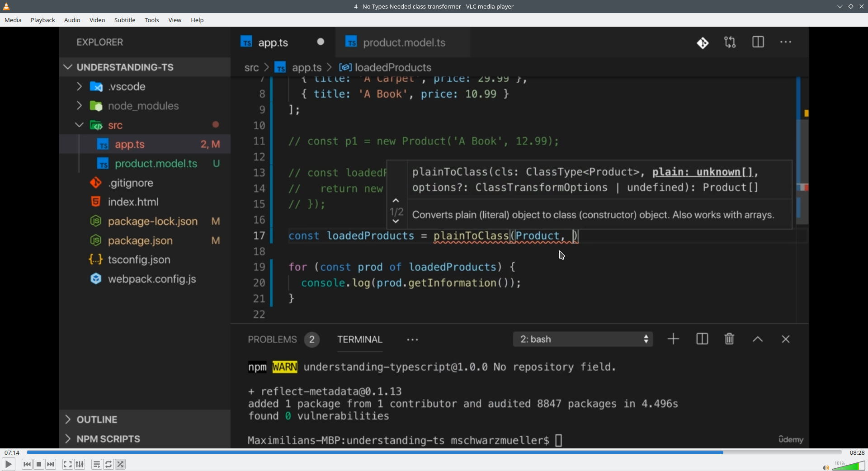Collapse the src folder

145,125
